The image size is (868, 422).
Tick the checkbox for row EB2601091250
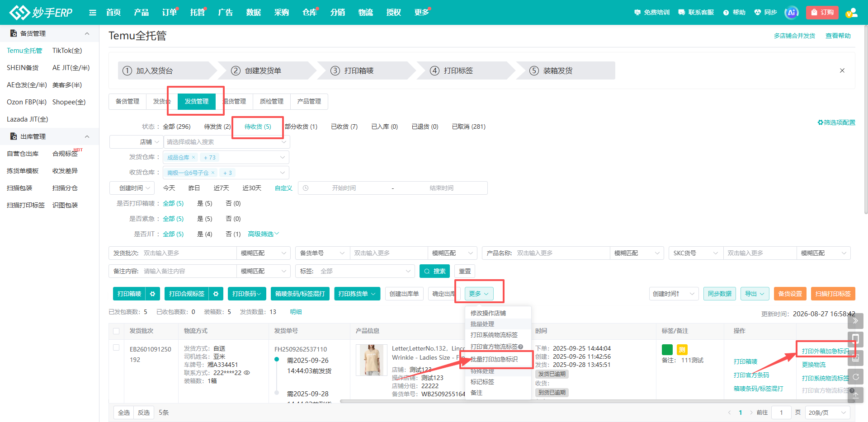click(116, 347)
